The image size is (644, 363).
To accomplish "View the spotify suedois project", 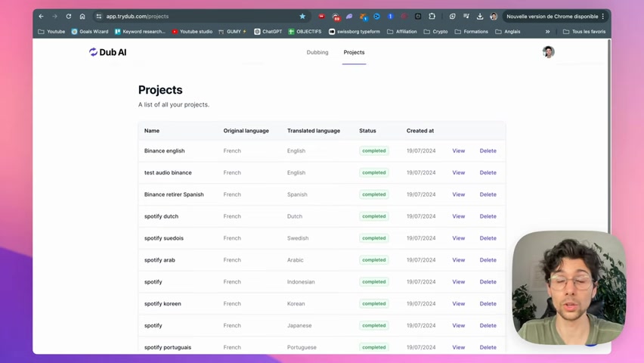I will pyautogui.click(x=458, y=238).
